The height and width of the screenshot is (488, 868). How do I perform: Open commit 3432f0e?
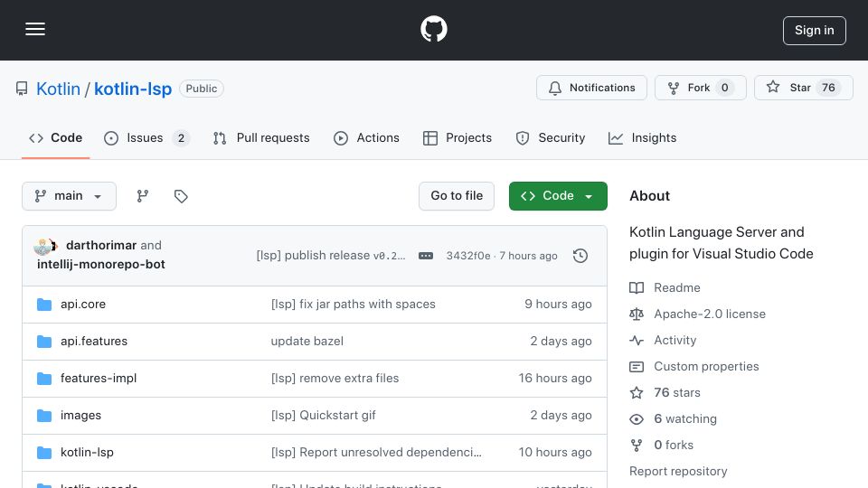(468, 256)
